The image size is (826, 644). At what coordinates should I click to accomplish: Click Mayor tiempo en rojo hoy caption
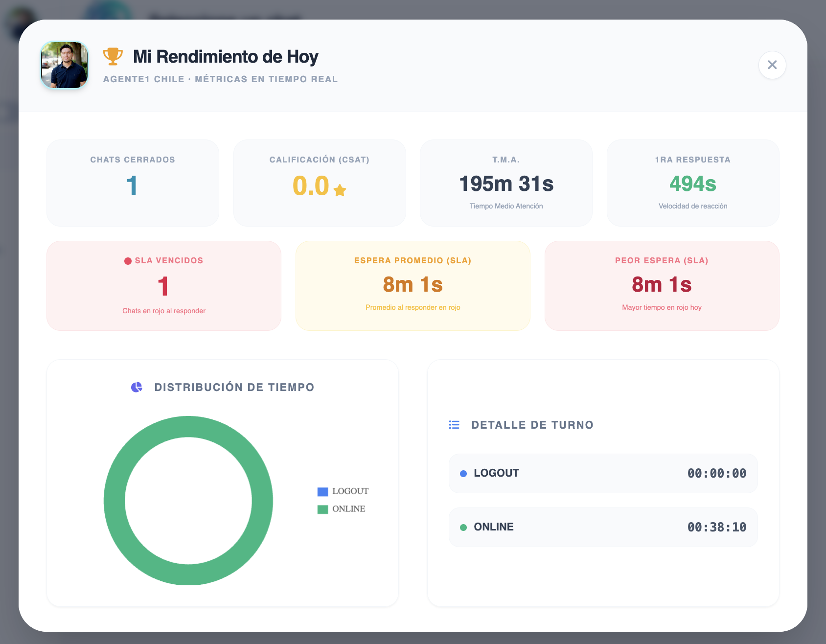pyautogui.click(x=662, y=307)
